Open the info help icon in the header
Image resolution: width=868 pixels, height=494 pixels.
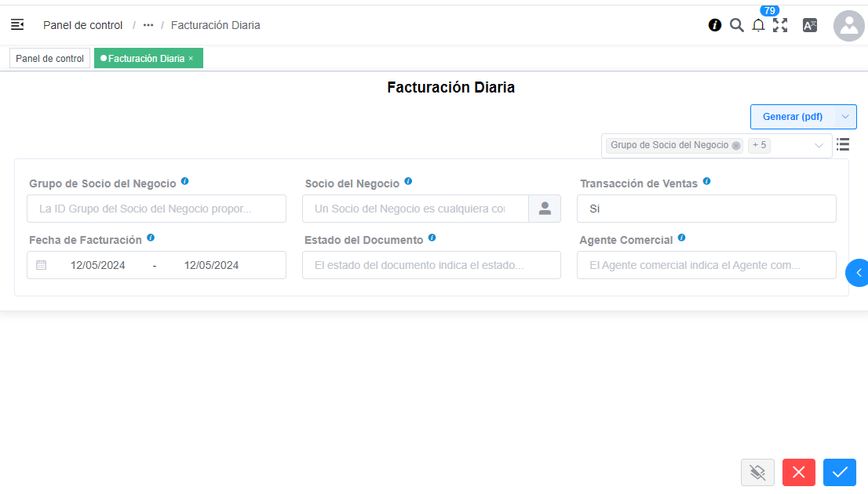714,24
